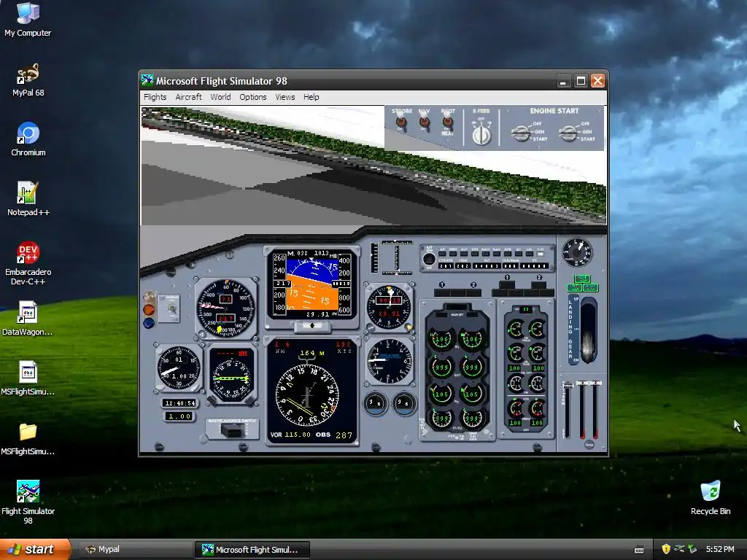This screenshot has height=560, width=747.
Task: Click the airspeed indicator gauge
Action: 226,308
